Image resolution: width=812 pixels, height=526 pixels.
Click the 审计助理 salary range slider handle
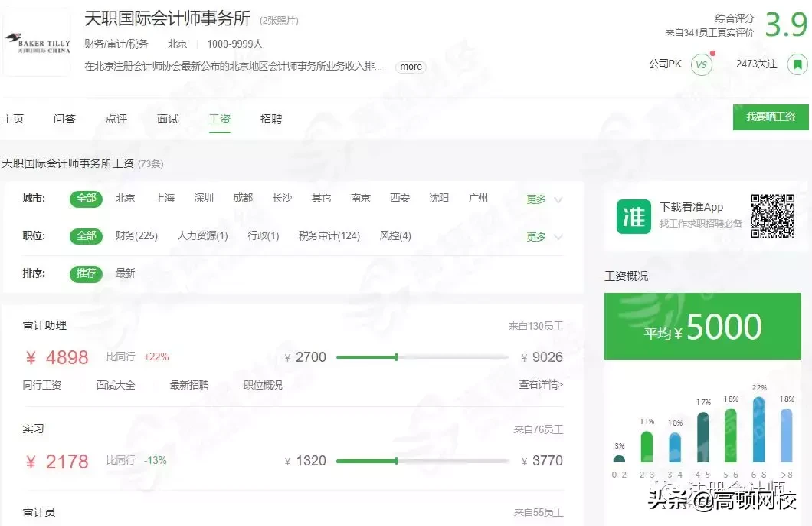pos(396,357)
